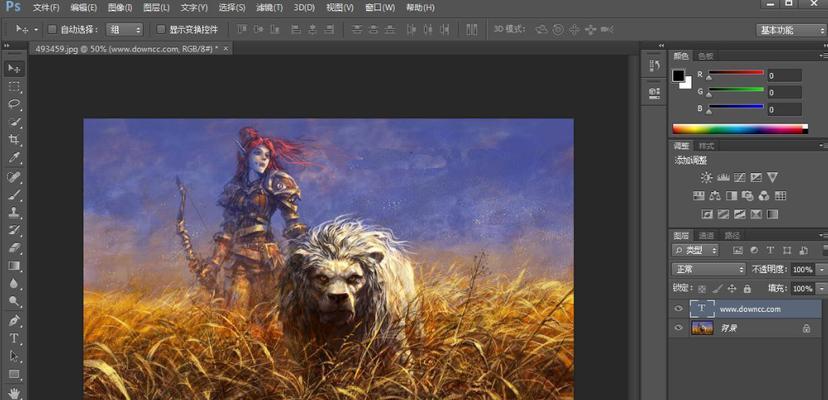Open the 滤镜(T) menu
The height and width of the screenshot is (400, 828).
[x=269, y=8]
